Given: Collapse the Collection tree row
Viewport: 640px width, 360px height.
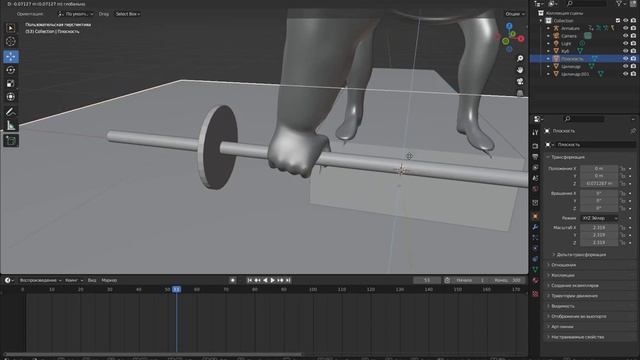Looking at the screenshot, I should pos(541,20).
